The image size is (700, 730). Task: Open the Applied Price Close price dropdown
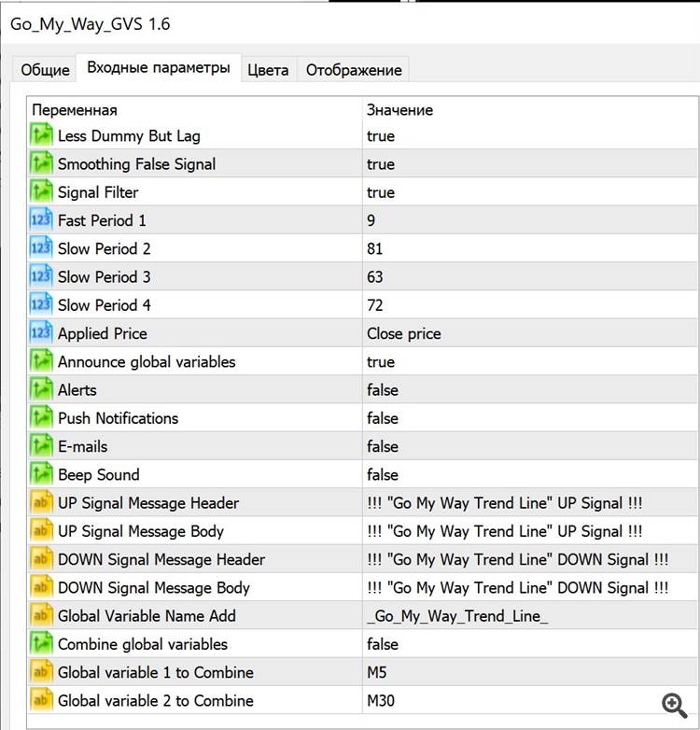point(404,333)
